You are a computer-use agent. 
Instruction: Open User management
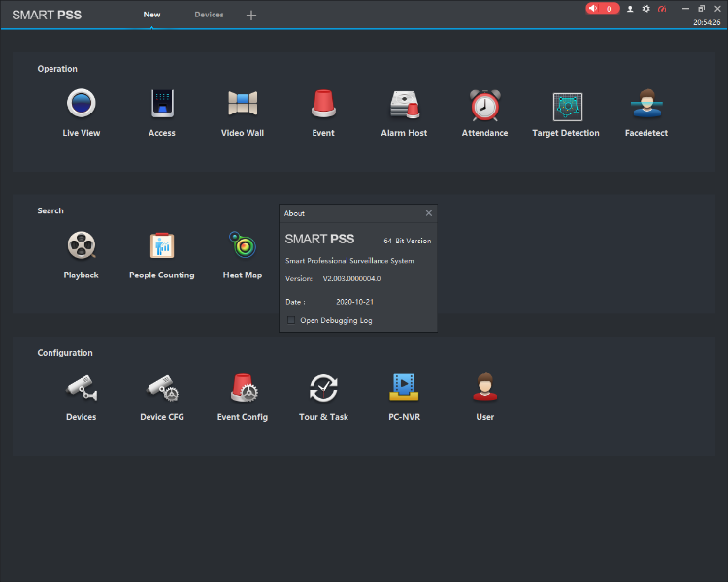(484, 397)
